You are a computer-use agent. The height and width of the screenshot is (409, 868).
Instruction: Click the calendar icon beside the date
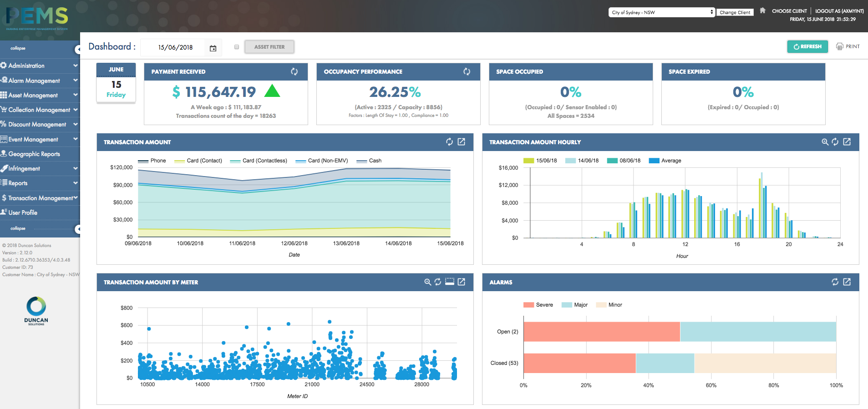pyautogui.click(x=213, y=48)
